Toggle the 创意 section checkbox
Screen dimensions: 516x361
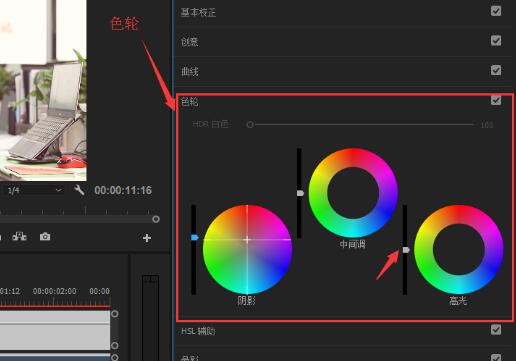(496, 41)
